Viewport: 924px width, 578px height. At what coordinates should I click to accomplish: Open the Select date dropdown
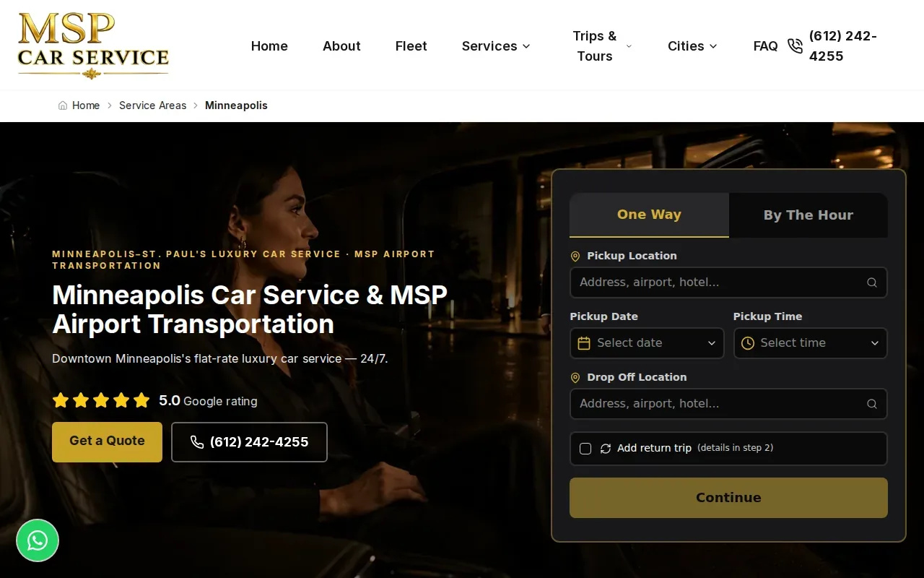[647, 343]
